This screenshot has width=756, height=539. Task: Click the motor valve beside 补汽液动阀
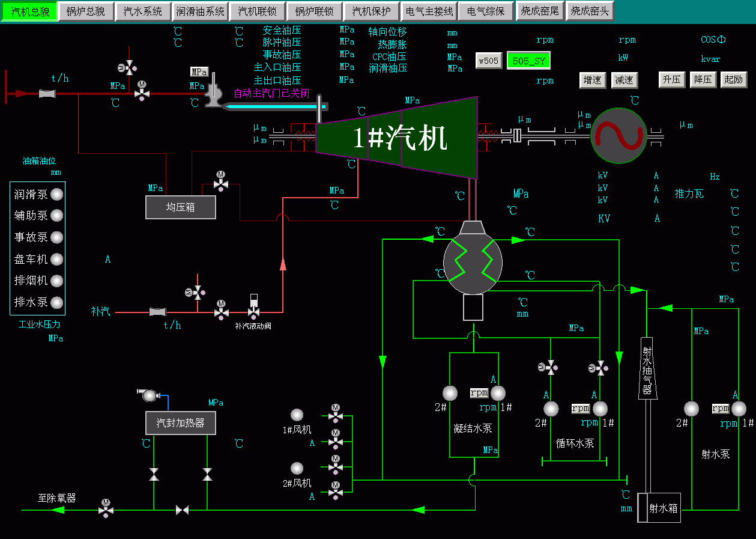point(221,309)
